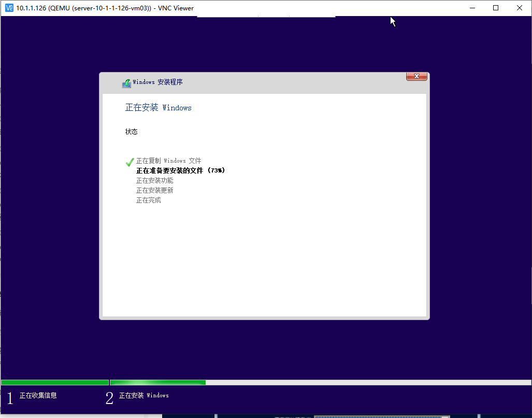Minimize the VNC Viewer window
This screenshot has height=418, width=532.
click(x=472, y=8)
